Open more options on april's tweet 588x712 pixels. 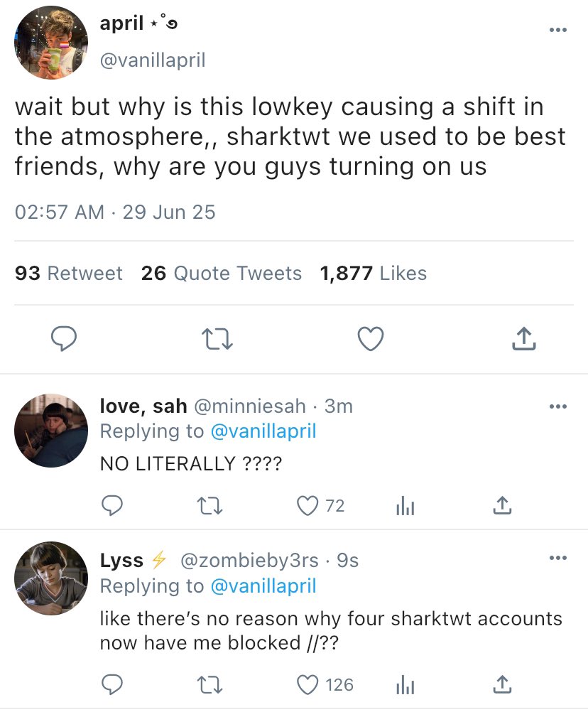click(x=558, y=30)
